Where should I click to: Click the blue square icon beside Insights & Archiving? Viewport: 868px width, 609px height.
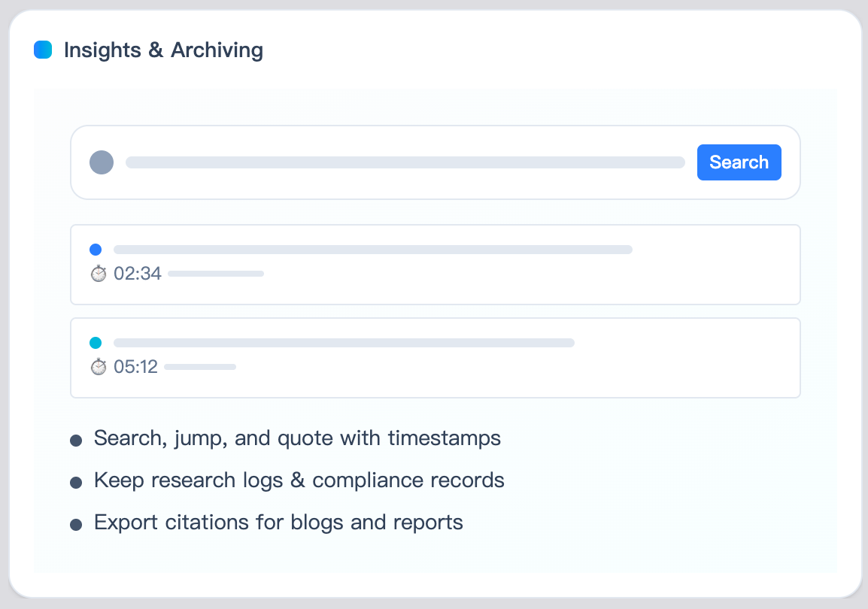43,50
